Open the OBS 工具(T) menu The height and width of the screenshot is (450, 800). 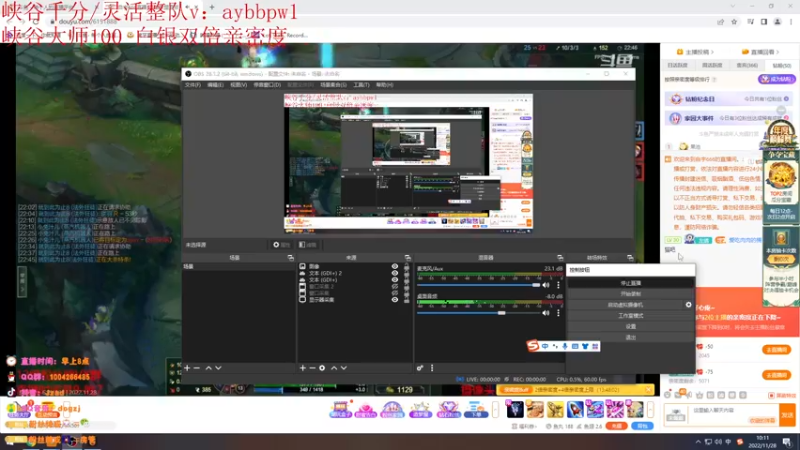pyautogui.click(x=361, y=85)
